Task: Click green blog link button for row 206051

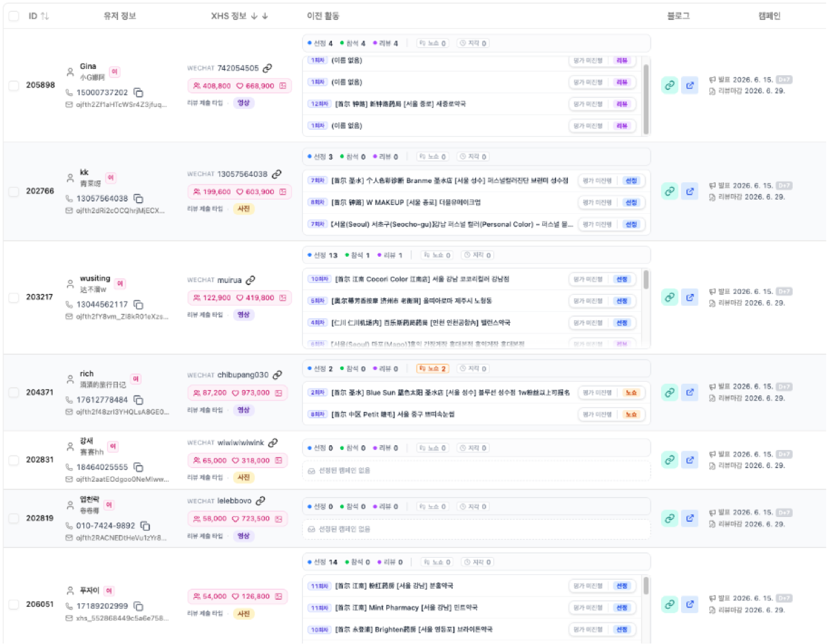Action: pos(669,605)
